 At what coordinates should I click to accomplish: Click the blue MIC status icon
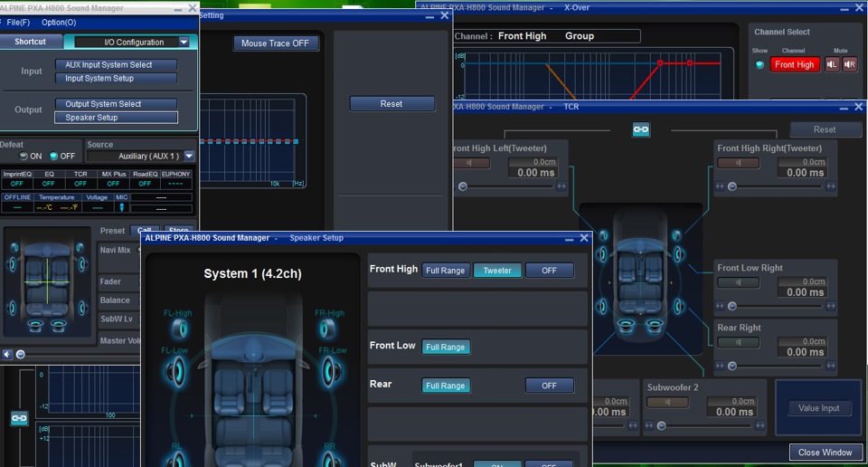coord(122,208)
